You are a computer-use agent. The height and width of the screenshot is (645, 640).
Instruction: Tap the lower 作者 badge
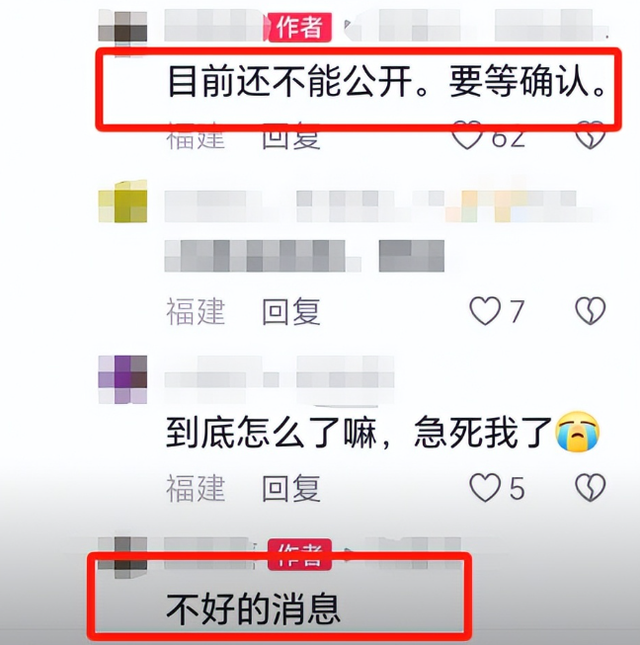pyautogui.click(x=299, y=554)
